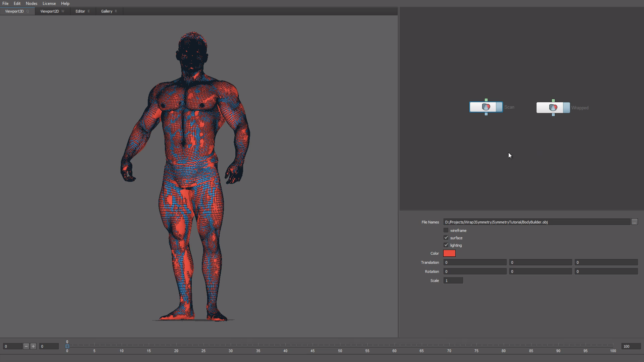Viewport: 644px width, 362px height.
Task: Open the License menu
Action: point(49,3)
